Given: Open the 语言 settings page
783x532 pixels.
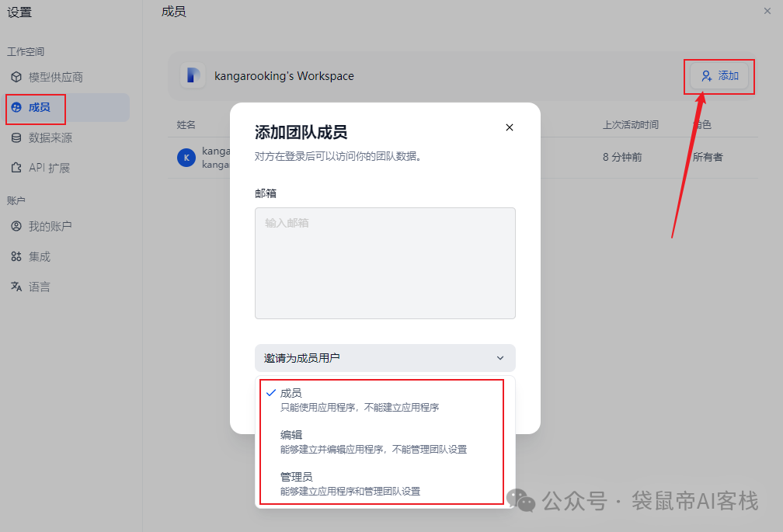Looking at the screenshot, I should 40,287.
